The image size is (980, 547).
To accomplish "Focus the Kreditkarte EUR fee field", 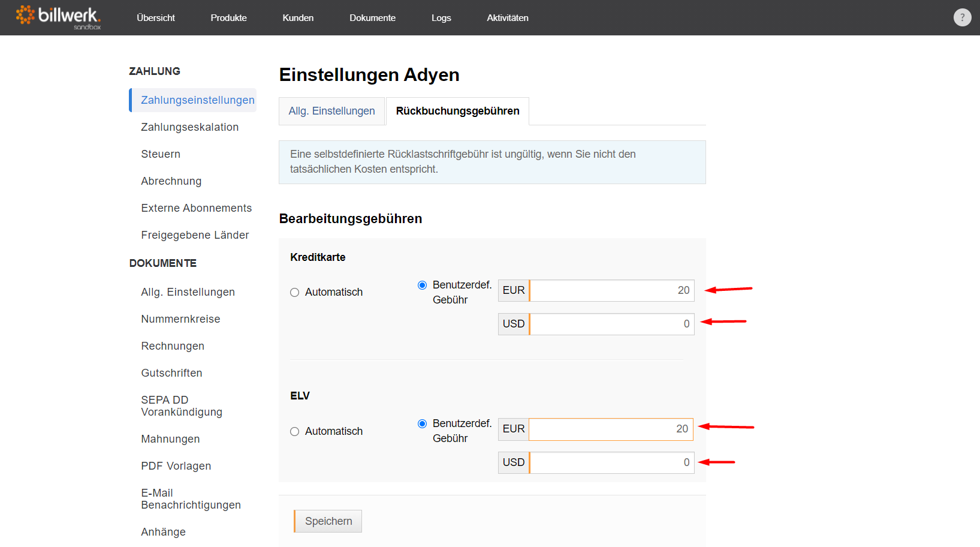I will [x=611, y=290].
